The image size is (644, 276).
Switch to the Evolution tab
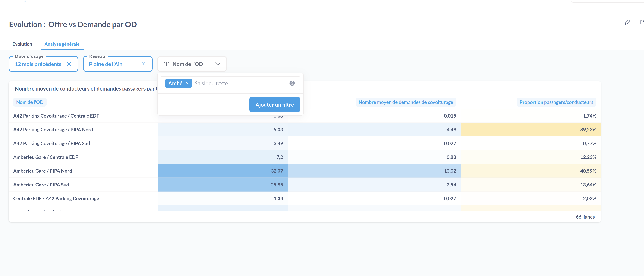point(22,44)
